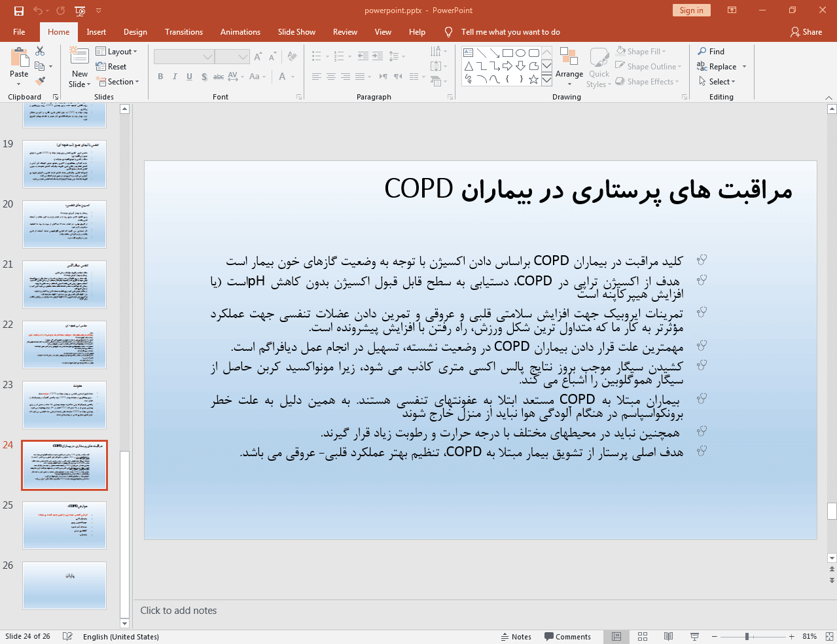Open the Insert tab
Viewport: 837px width, 644px height.
[96, 31]
